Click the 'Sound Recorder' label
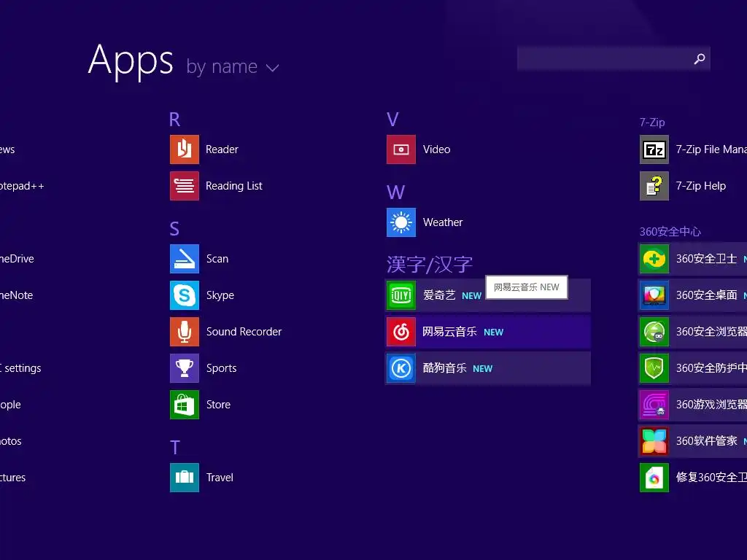The image size is (747, 560). (244, 332)
